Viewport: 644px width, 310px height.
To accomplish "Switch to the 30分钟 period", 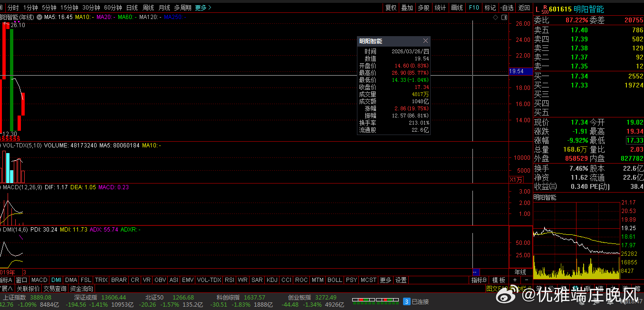I will [91, 8].
